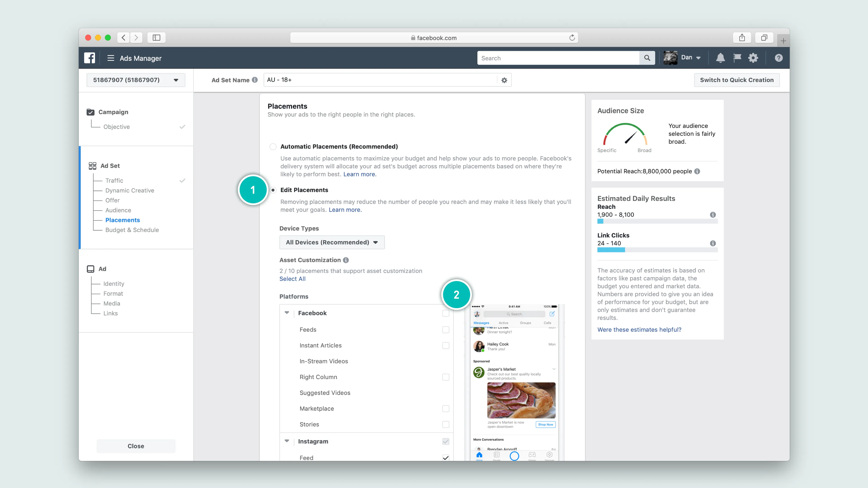Open the notifications bell
The height and width of the screenshot is (488, 868).
pyautogui.click(x=720, y=58)
